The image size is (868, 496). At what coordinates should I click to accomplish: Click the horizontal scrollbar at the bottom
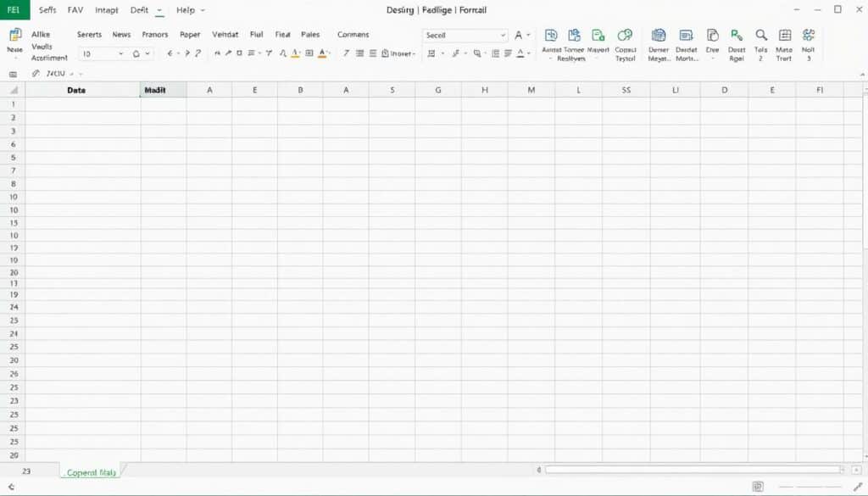click(693, 470)
